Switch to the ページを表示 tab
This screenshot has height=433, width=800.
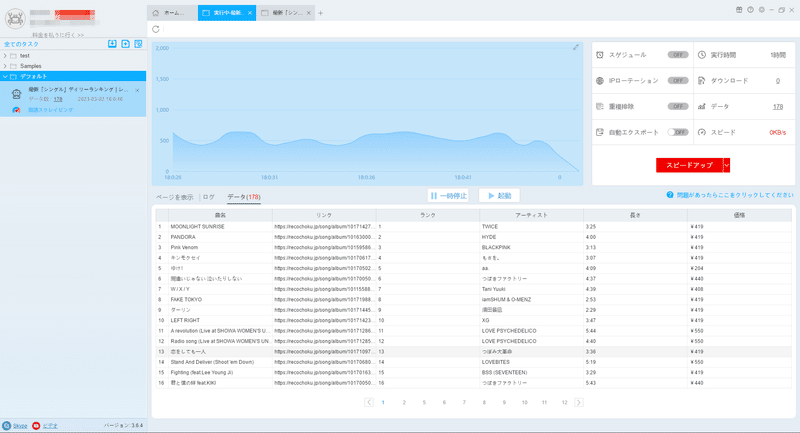click(174, 197)
